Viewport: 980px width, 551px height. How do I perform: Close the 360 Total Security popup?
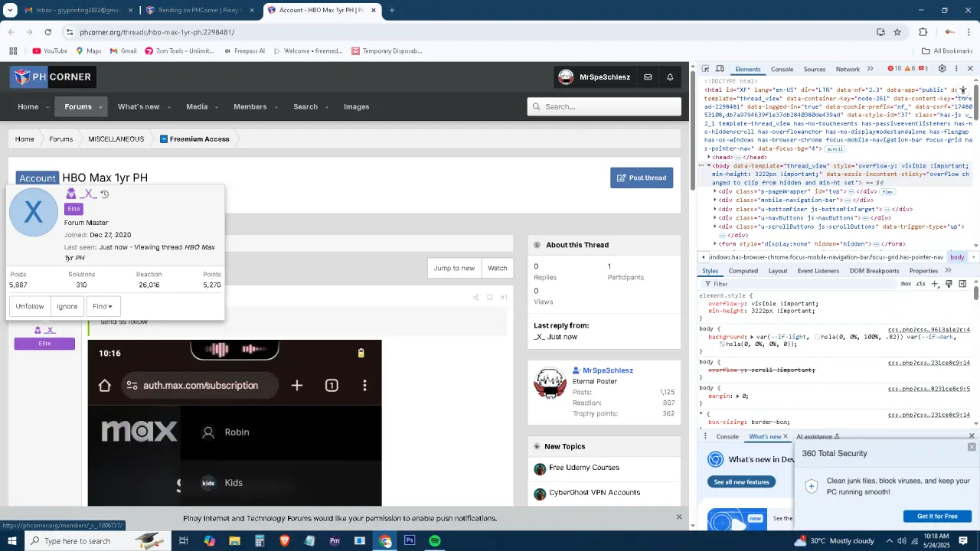point(972,447)
